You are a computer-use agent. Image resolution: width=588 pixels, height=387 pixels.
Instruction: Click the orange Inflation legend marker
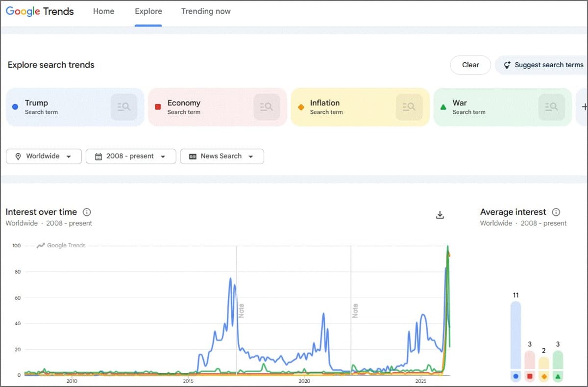coord(544,377)
